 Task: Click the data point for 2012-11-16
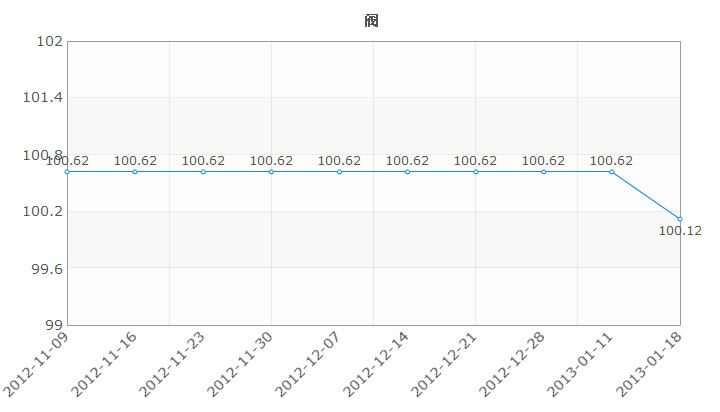[x=135, y=172]
